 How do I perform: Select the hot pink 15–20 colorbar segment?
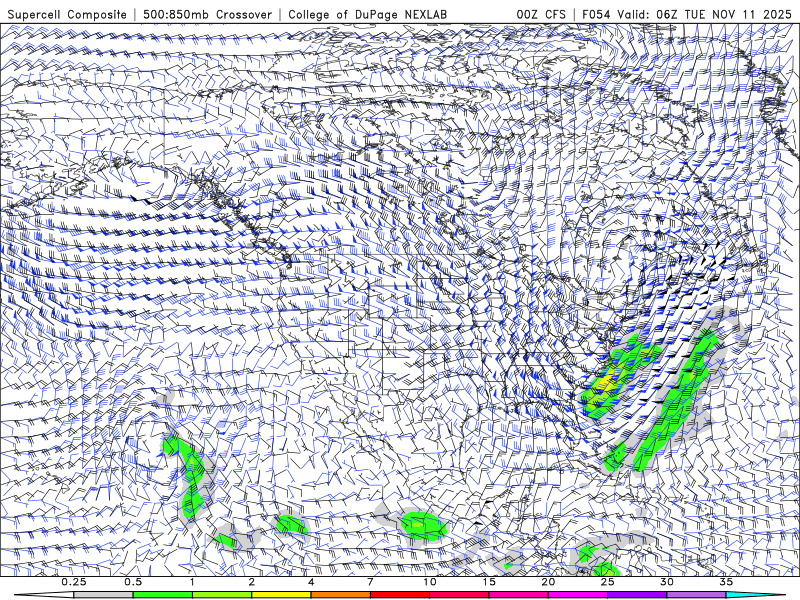(518, 595)
